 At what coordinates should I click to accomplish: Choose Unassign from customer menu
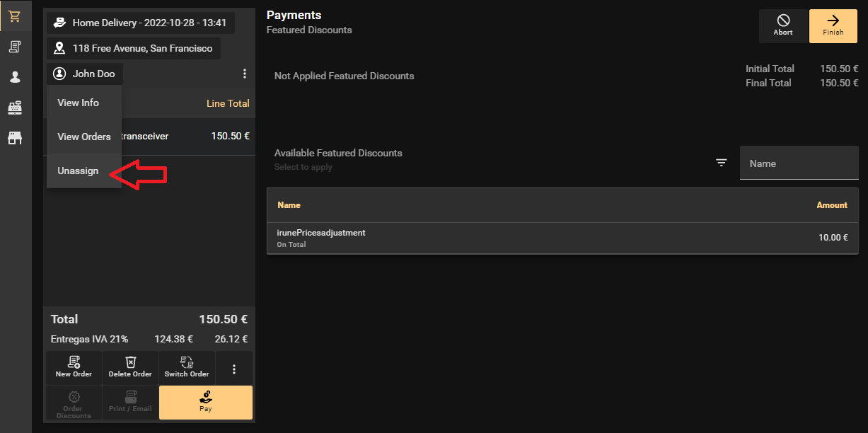[78, 171]
